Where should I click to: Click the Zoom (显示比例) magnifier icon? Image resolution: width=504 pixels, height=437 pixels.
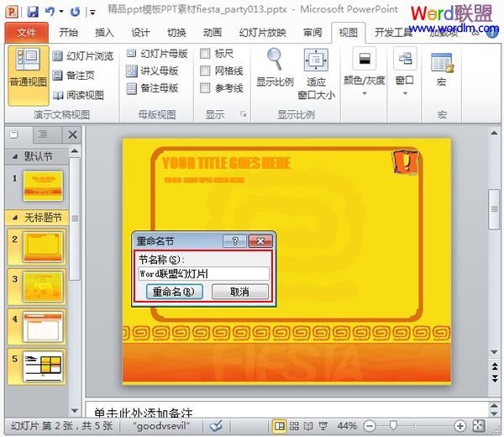tap(275, 60)
